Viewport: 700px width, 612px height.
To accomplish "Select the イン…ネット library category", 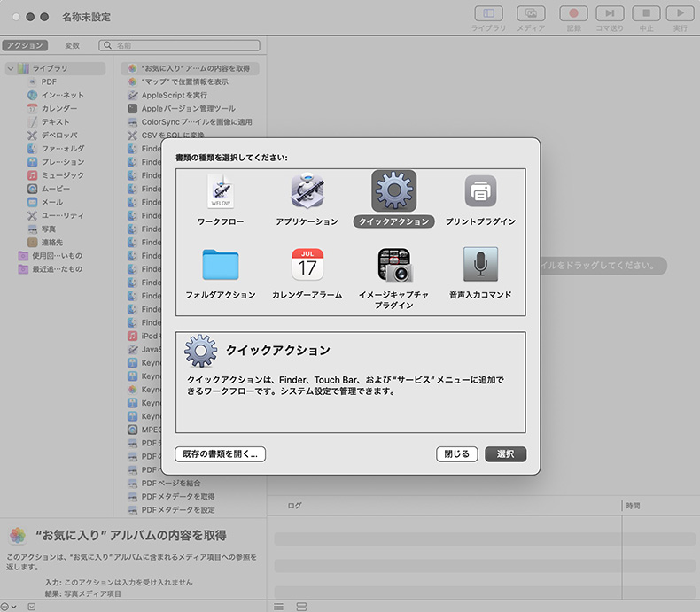I will [x=55, y=95].
